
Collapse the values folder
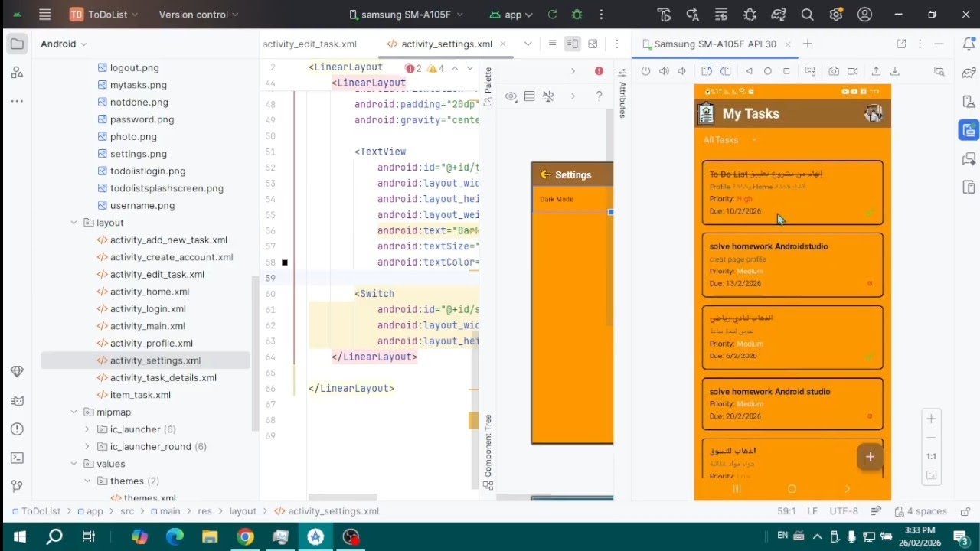pos(73,464)
